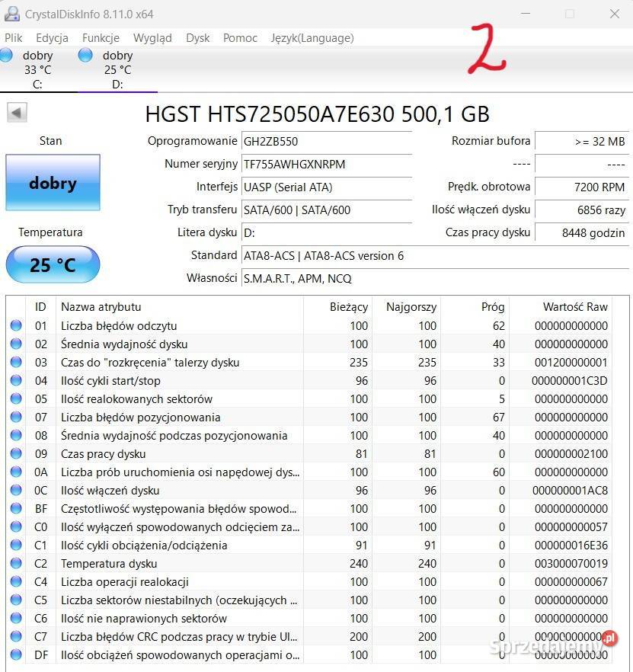
Task: Click the blue status orb for drive C:
Action: (x=6, y=56)
